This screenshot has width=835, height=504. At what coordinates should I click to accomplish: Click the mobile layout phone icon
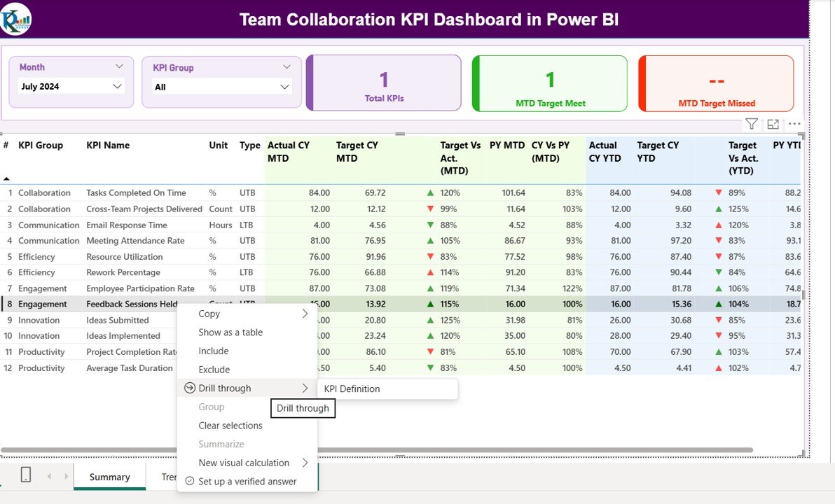pyautogui.click(x=26, y=475)
